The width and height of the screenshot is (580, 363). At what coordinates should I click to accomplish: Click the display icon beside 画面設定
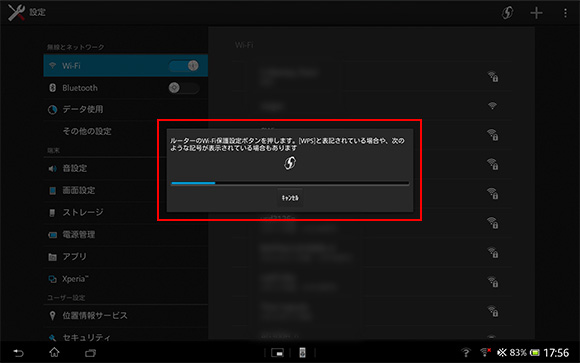tap(53, 191)
